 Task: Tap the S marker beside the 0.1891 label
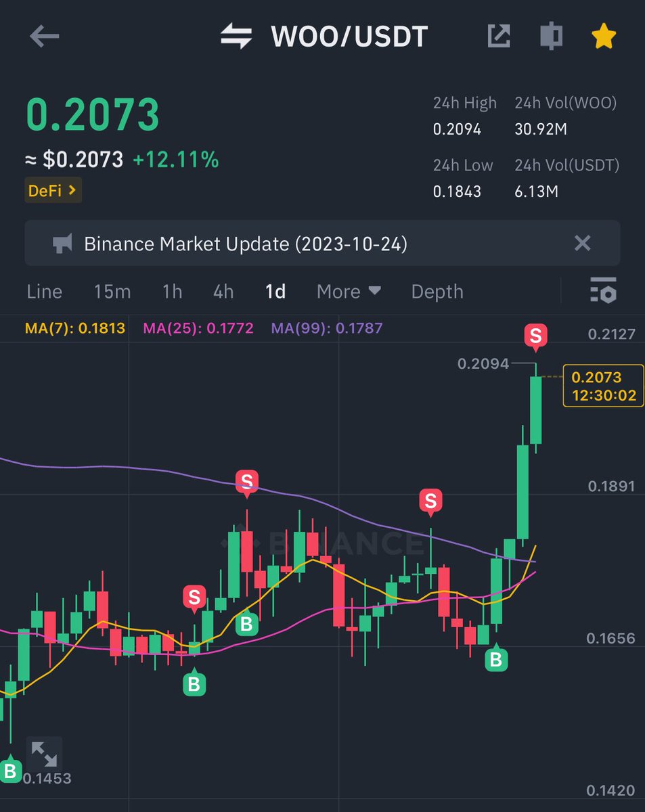coord(430,502)
